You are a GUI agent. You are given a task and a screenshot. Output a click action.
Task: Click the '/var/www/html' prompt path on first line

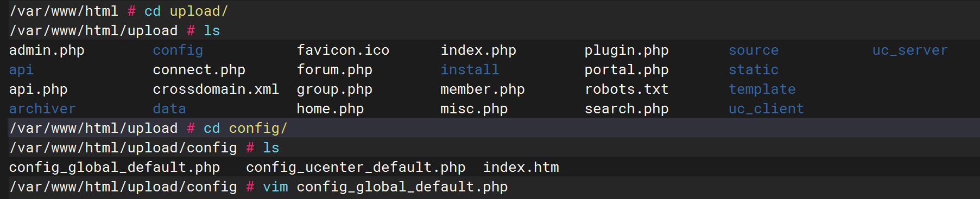click(64, 11)
